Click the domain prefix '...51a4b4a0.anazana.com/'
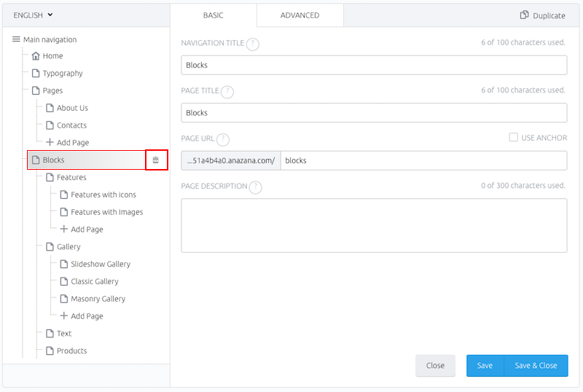Image resolution: width=583 pixels, height=392 pixels. click(231, 161)
